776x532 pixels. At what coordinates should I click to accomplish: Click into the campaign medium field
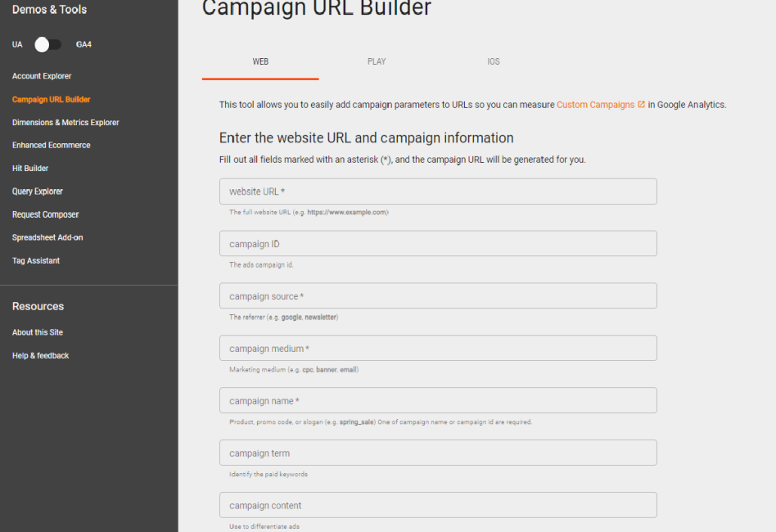pos(438,349)
